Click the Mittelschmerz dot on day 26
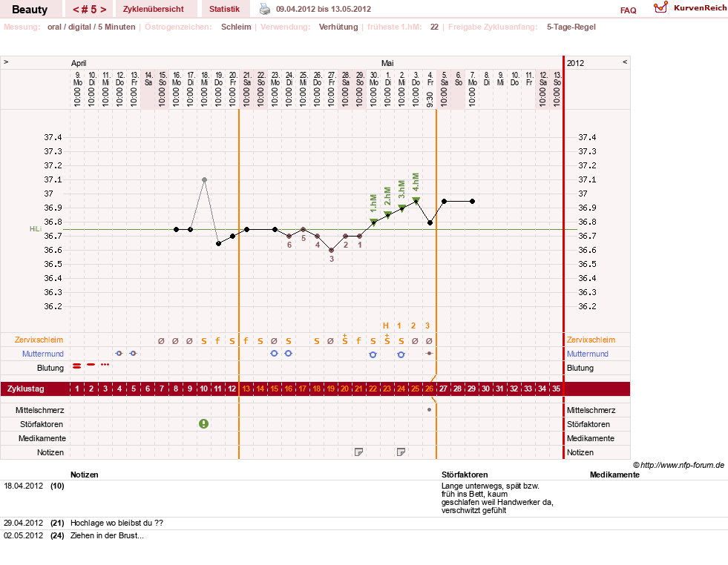The image size is (728, 565). 430,409
